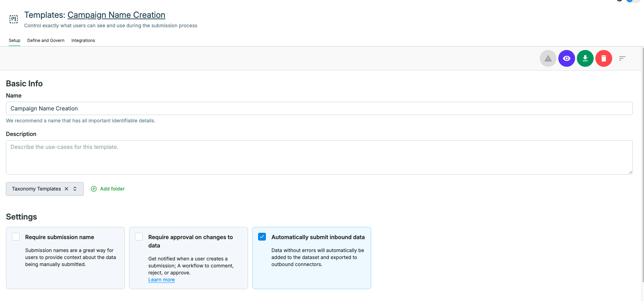Remove the Taxonomy Templates folder via X
The image size is (644, 301).
pos(66,189)
